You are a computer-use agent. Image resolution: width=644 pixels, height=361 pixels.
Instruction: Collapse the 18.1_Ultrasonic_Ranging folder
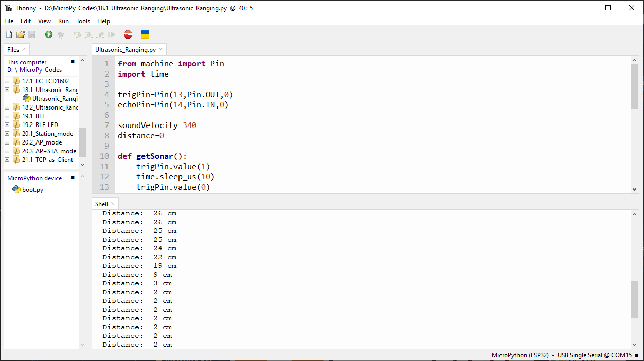point(7,89)
